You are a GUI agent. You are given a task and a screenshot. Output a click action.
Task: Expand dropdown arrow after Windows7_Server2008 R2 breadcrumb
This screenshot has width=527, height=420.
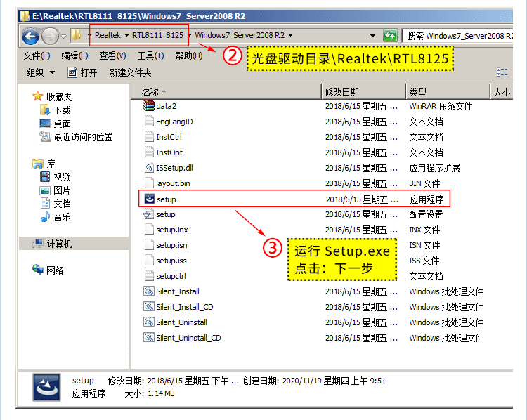click(290, 35)
